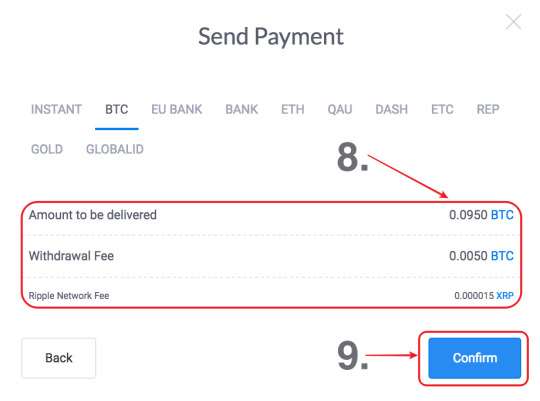540x401 pixels.
Task: Click the 0.0950 delivered amount value
Action: (x=468, y=215)
